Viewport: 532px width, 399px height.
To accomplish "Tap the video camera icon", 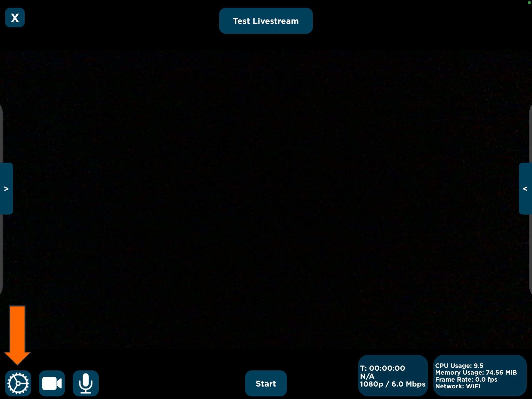I will (x=52, y=383).
